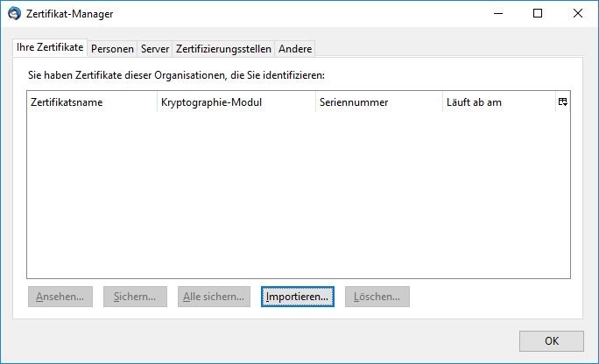Go to the Andere tab
599x364 pixels.
(295, 49)
